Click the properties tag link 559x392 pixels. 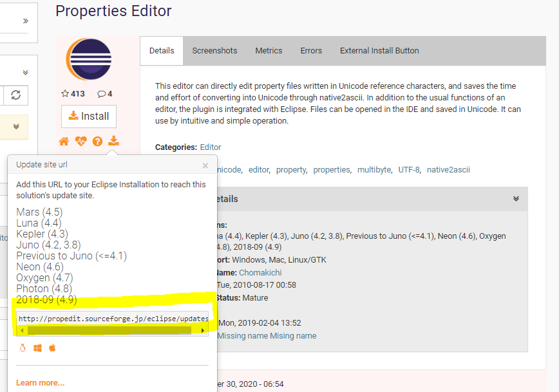(332, 170)
